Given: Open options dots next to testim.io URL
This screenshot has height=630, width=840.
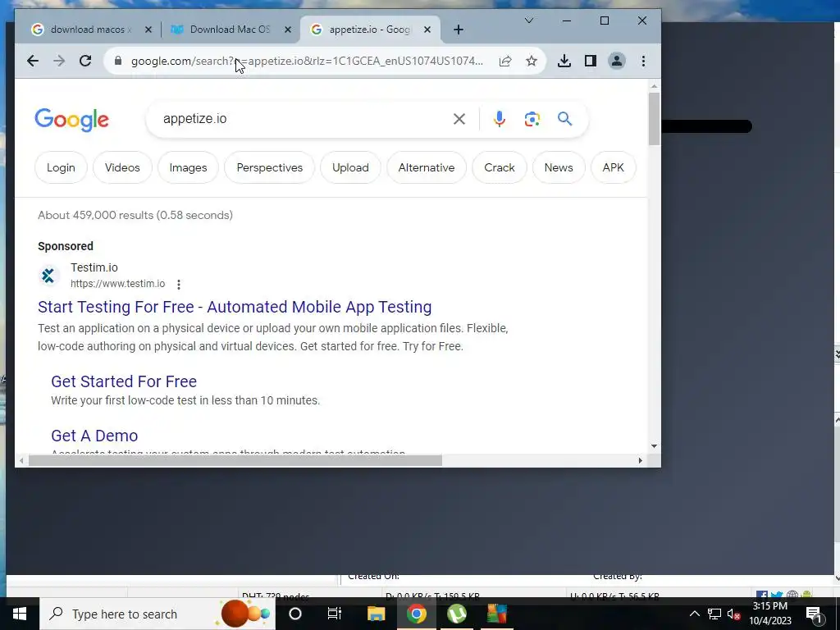Looking at the screenshot, I should (x=179, y=285).
